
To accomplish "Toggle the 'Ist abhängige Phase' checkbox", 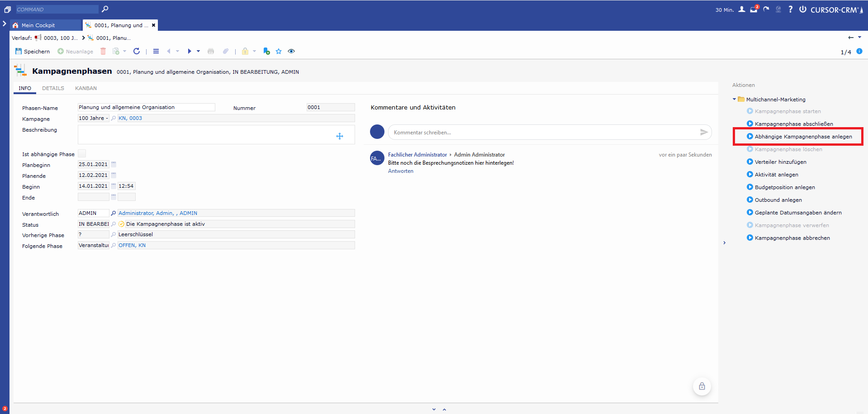I will pos(82,154).
